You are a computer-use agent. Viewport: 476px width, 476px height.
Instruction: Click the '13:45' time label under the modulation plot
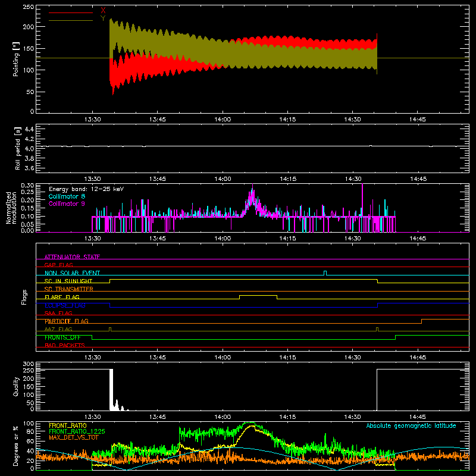(x=158, y=239)
